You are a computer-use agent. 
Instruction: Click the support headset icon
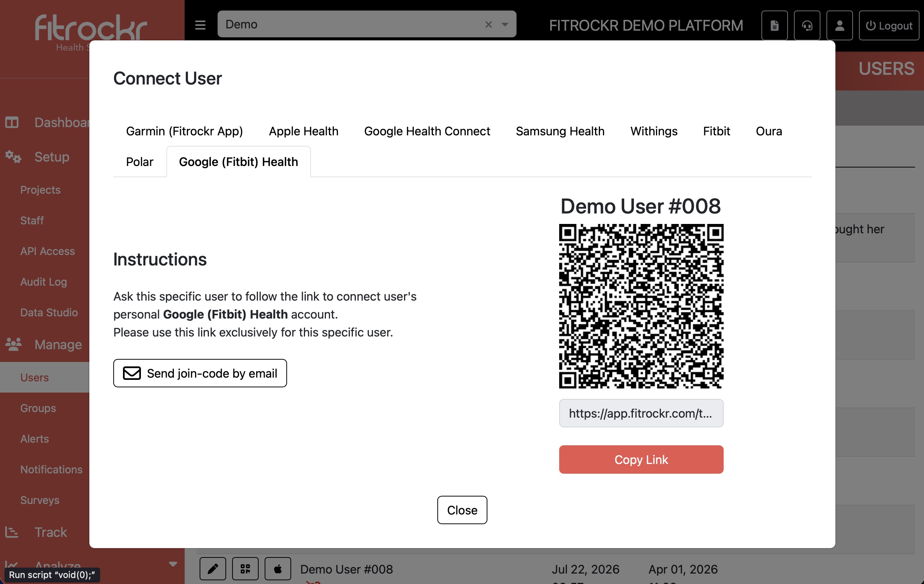807,25
